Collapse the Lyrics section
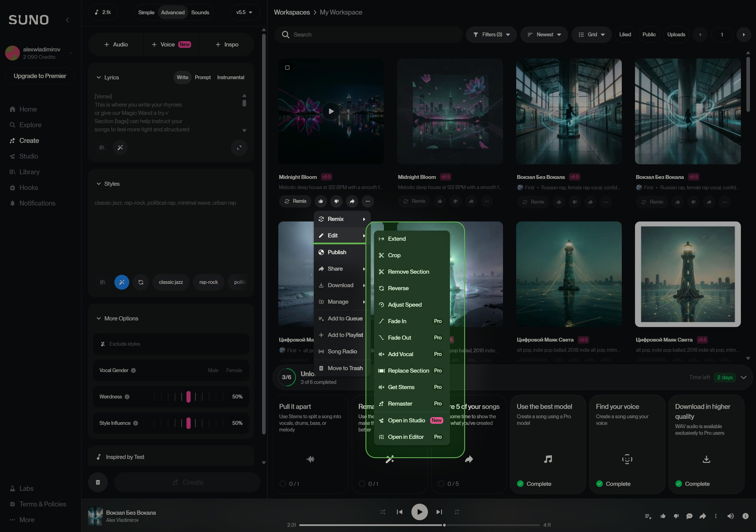 coord(98,78)
